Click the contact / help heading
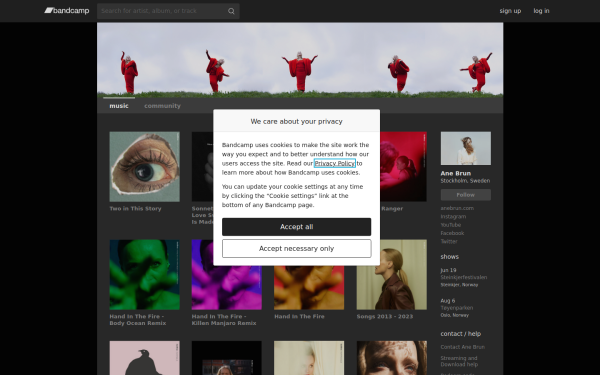This screenshot has width=600, height=375. [x=461, y=334]
